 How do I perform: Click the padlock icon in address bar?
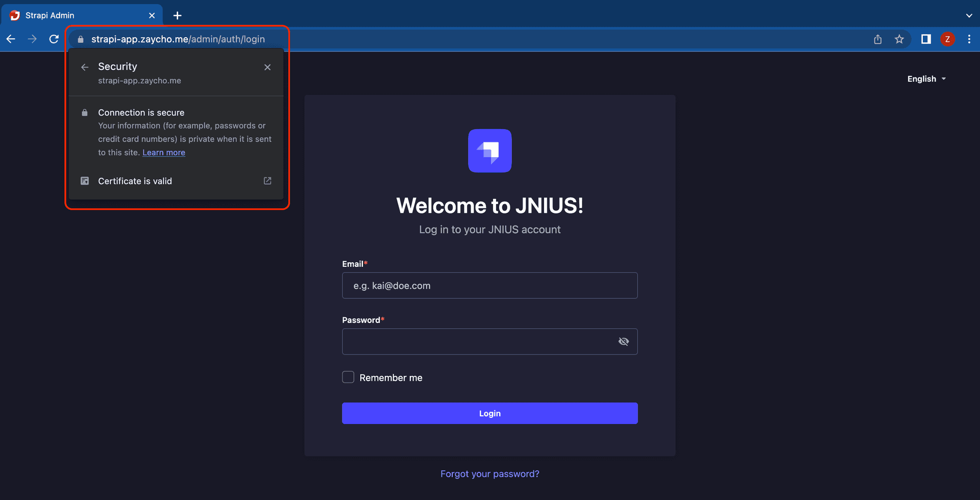coord(81,39)
